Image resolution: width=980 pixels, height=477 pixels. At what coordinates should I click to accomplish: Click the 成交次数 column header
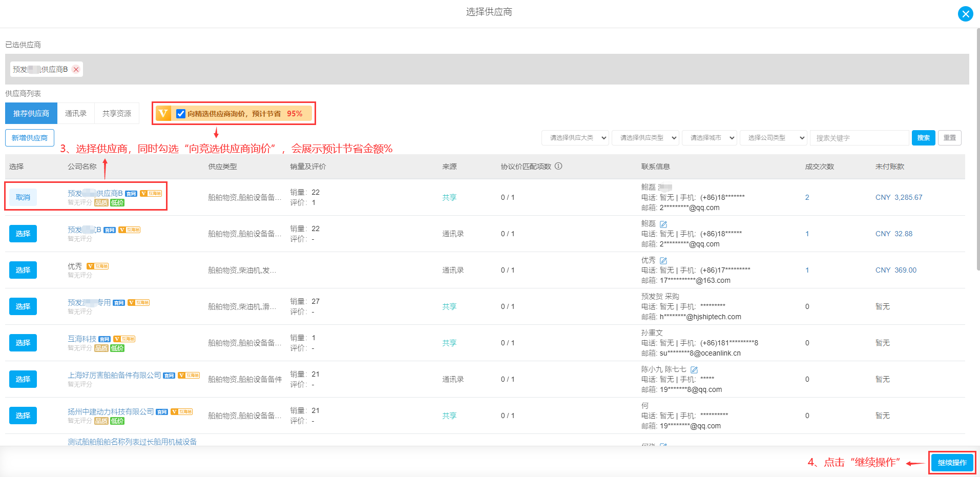coord(820,167)
